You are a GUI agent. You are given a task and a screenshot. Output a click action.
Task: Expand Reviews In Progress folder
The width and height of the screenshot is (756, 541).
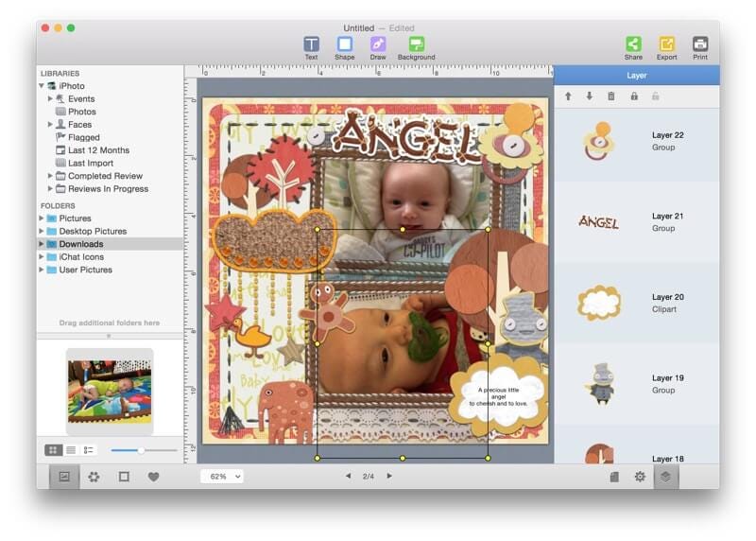click(x=50, y=189)
